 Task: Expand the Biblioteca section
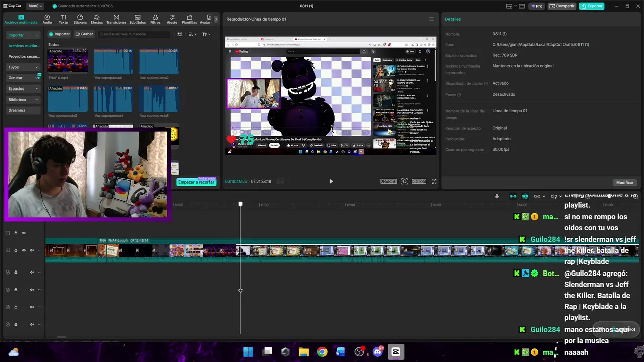[x=23, y=100]
